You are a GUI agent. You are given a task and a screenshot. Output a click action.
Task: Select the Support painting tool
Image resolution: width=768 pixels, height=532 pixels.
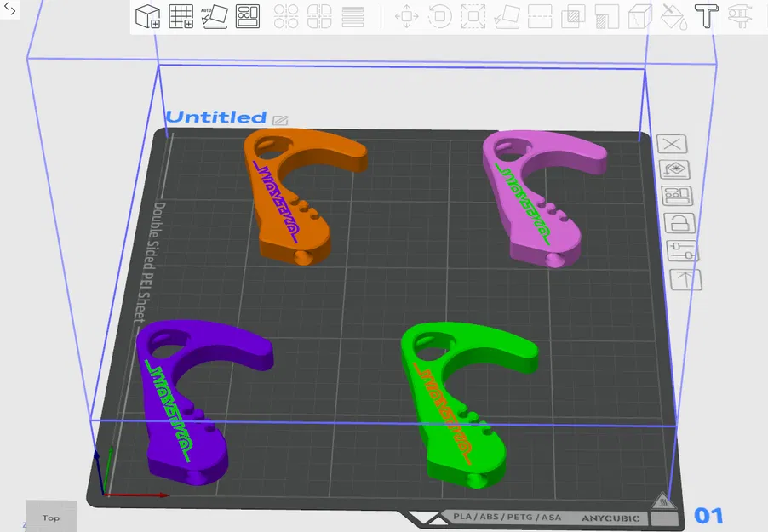(x=606, y=16)
